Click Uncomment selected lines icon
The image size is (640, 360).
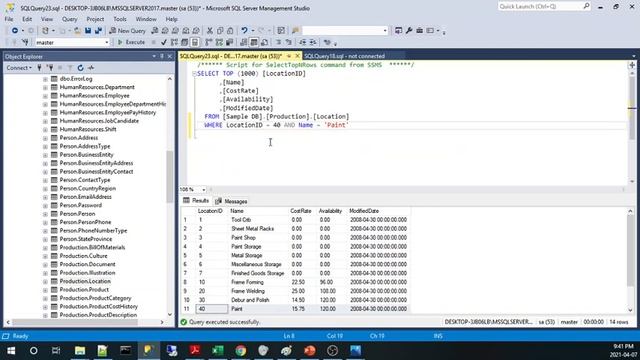point(289,42)
